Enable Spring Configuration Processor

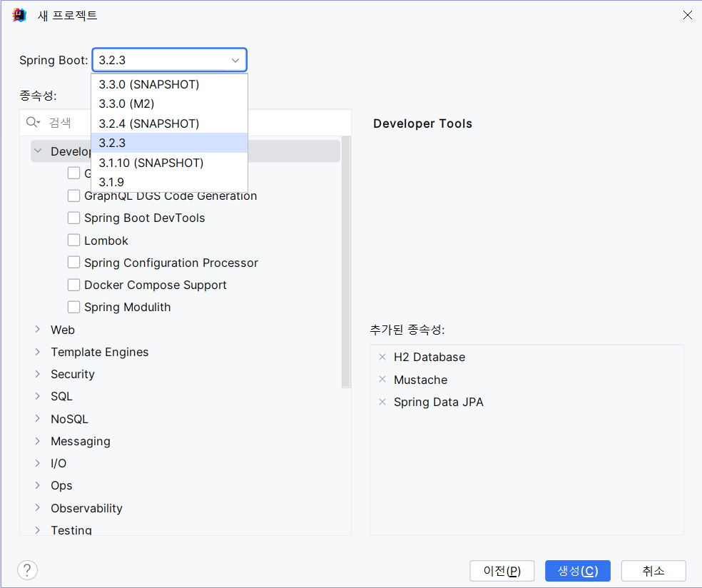74,263
